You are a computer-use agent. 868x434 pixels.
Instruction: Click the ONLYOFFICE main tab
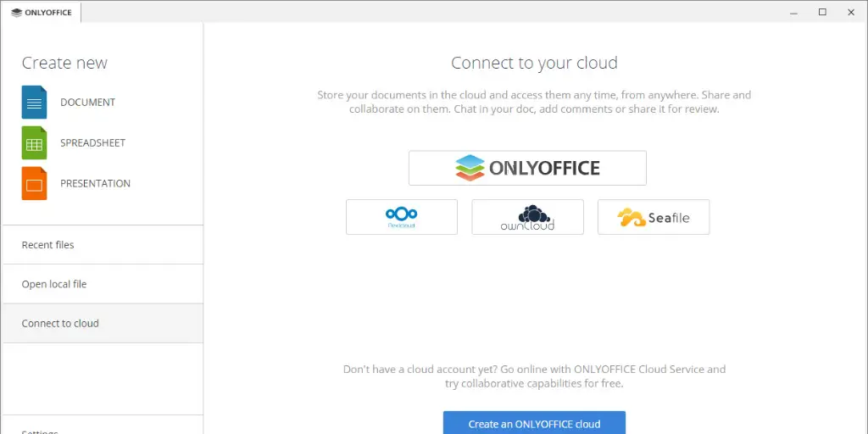point(42,12)
